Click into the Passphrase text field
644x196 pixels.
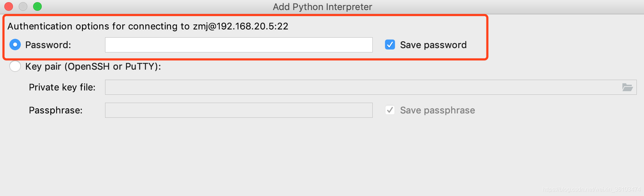239,110
